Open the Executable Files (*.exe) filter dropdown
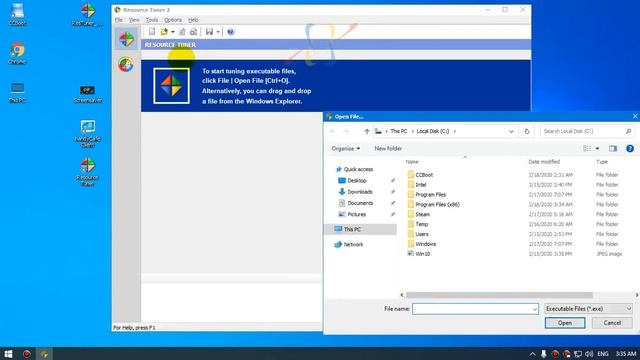The image size is (640, 360). (589, 309)
